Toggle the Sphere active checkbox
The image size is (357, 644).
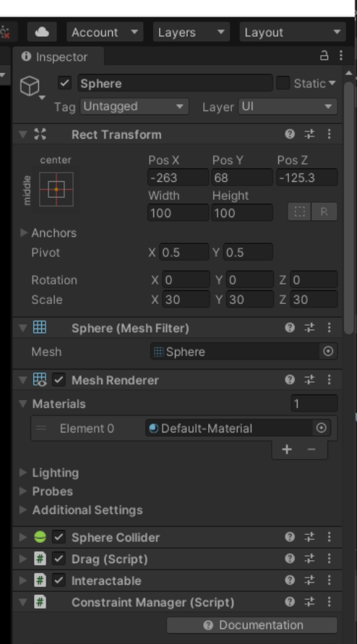pos(64,83)
